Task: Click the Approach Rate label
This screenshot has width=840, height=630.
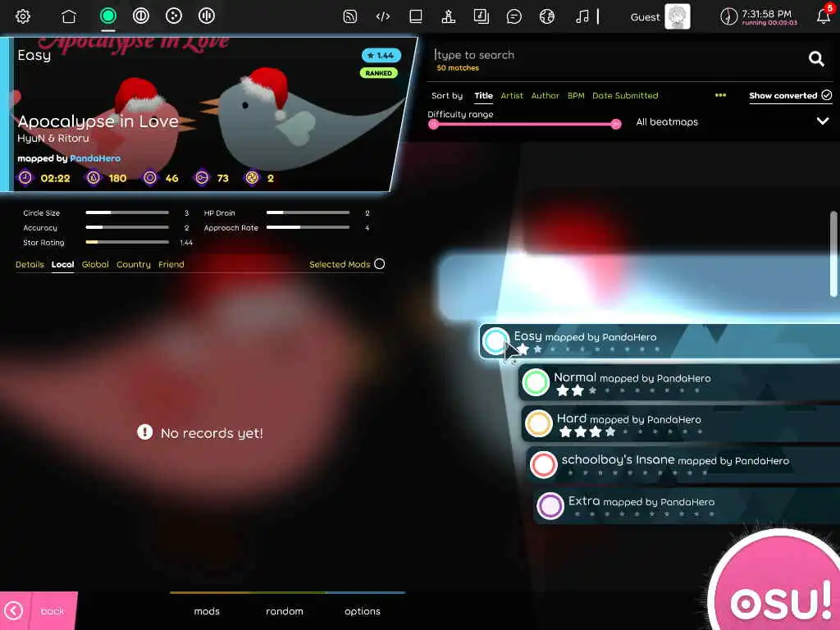Action: (x=231, y=228)
